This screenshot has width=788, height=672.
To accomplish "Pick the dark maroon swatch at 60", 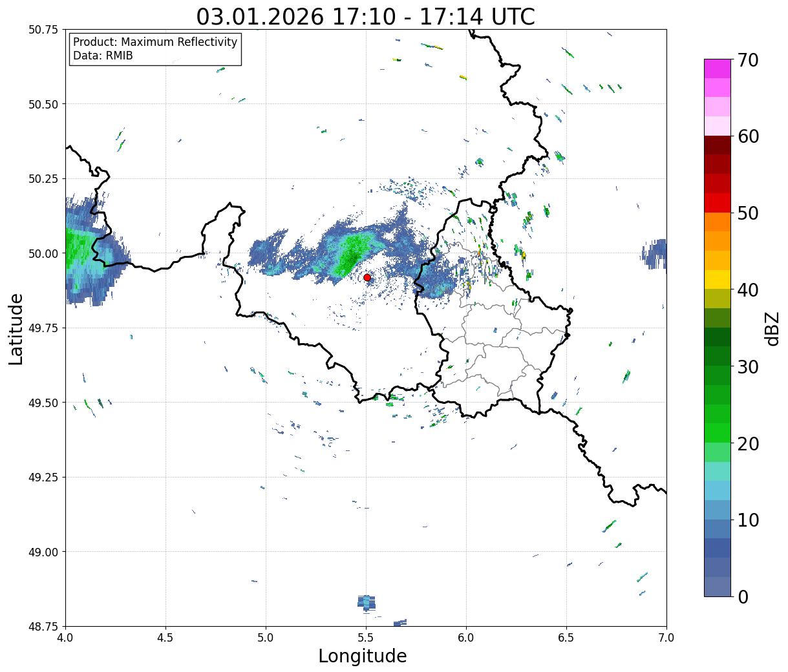I will (718, 145).
